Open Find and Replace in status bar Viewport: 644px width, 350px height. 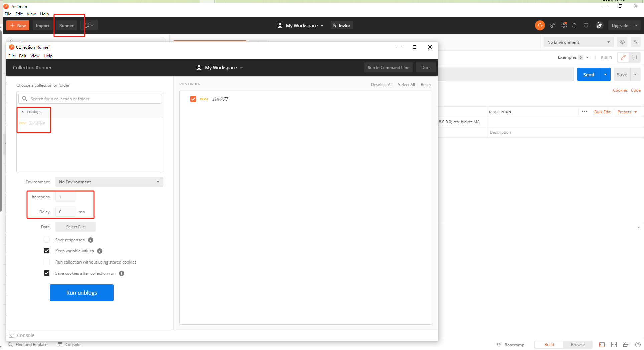(x=28, y=345)
